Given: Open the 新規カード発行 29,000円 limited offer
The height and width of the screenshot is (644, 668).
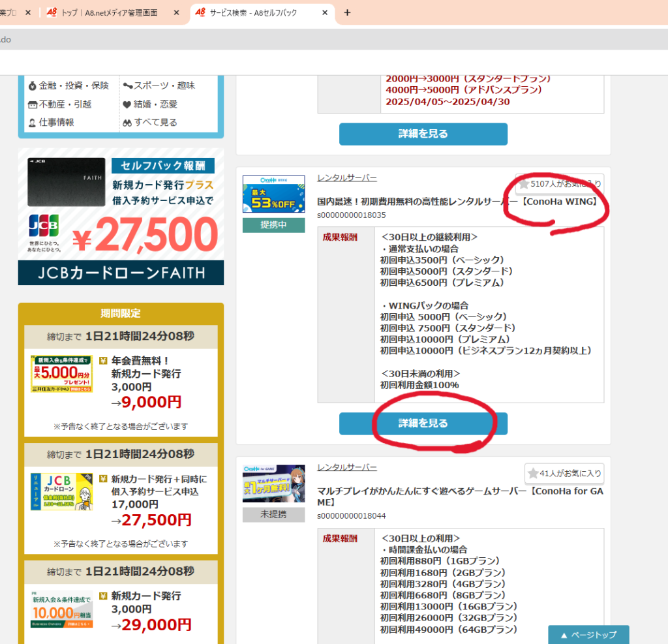Looking at the screenshot, I should (x=121, y=614).
